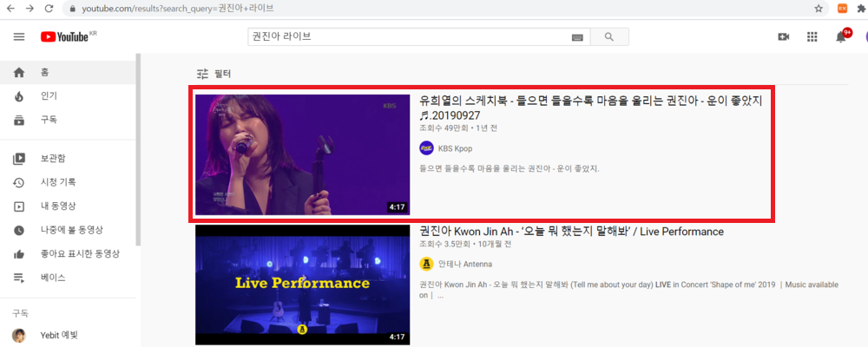The width and height of the screenshot is (868, 347).
Task: Open 나중에 볼 동영상 in the sidebar
Action: pos(68,230)
